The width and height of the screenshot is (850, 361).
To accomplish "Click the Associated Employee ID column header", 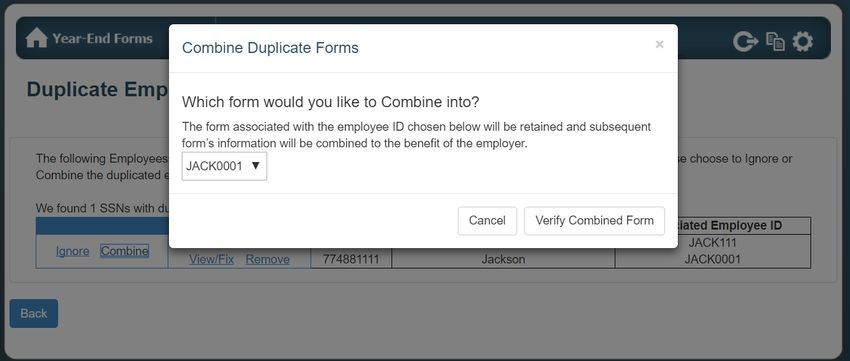I will [728, 225].
